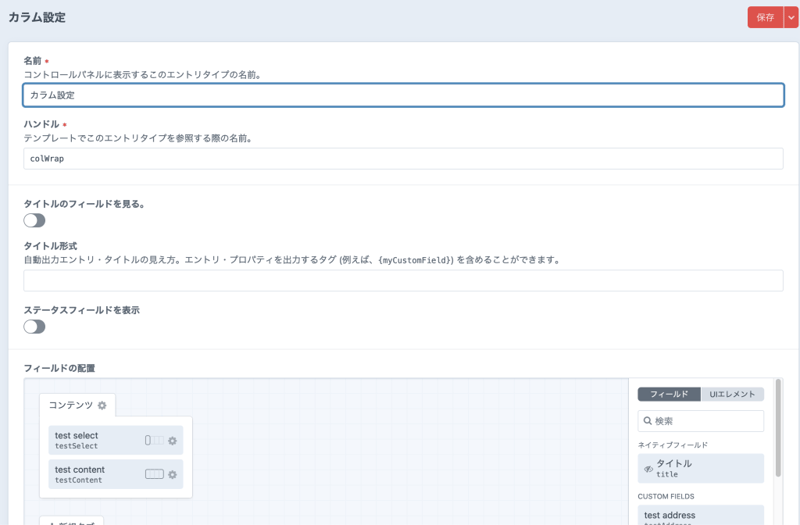Open the コンテンツ tab gear settings

tap(102, 406)
